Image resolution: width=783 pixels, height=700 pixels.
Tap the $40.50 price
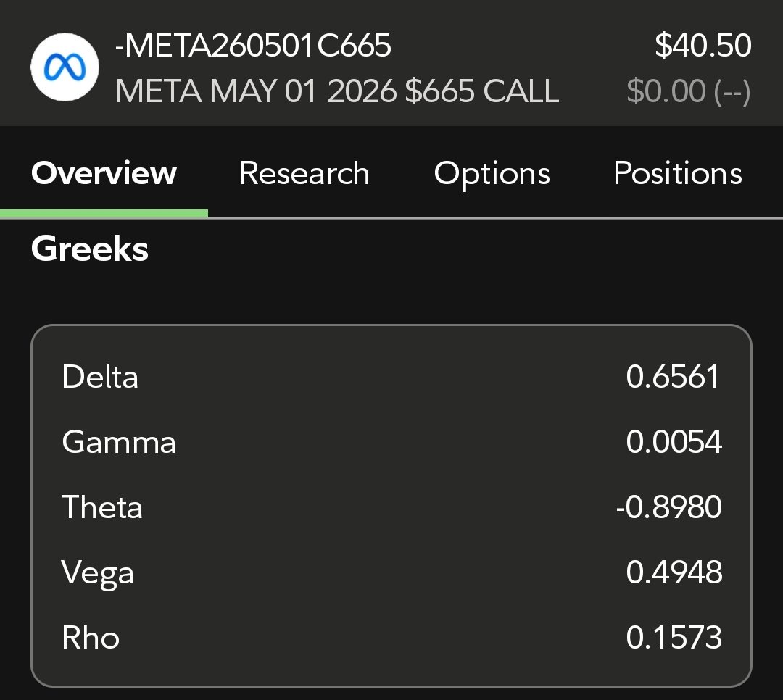(703, 46)
